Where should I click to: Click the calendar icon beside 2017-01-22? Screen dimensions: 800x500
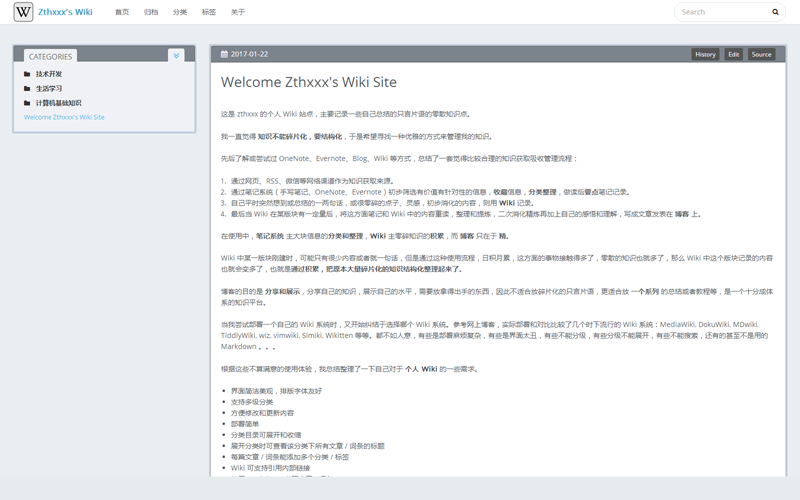click(x=223, y=54)
